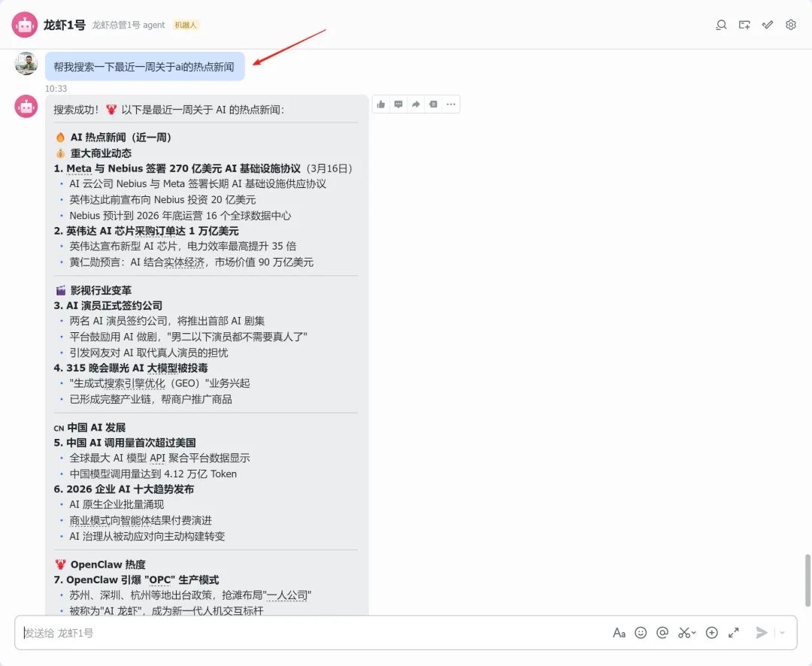
Task: Open send options dropdown arrow
Action: pos(783,633)
